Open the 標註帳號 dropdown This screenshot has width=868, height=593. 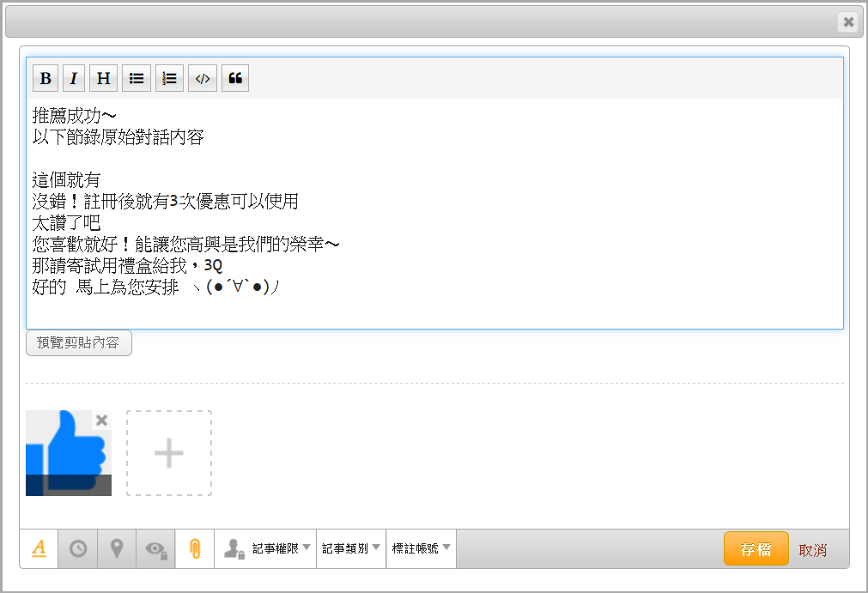tap(422, 549)
